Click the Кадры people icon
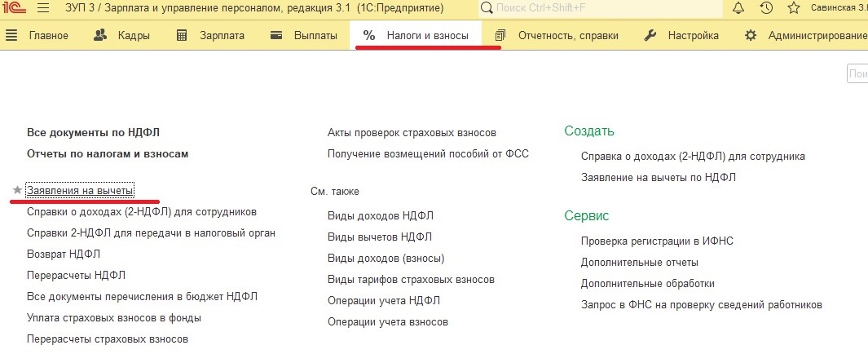The image size is (868, 354). point(100,35)
